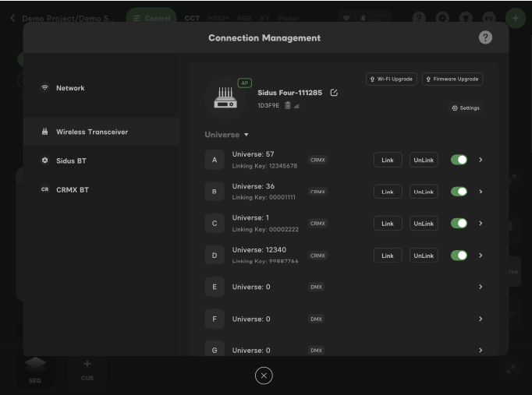Select the Network menu item
532x395 pixels.
[x=101, y=88]
